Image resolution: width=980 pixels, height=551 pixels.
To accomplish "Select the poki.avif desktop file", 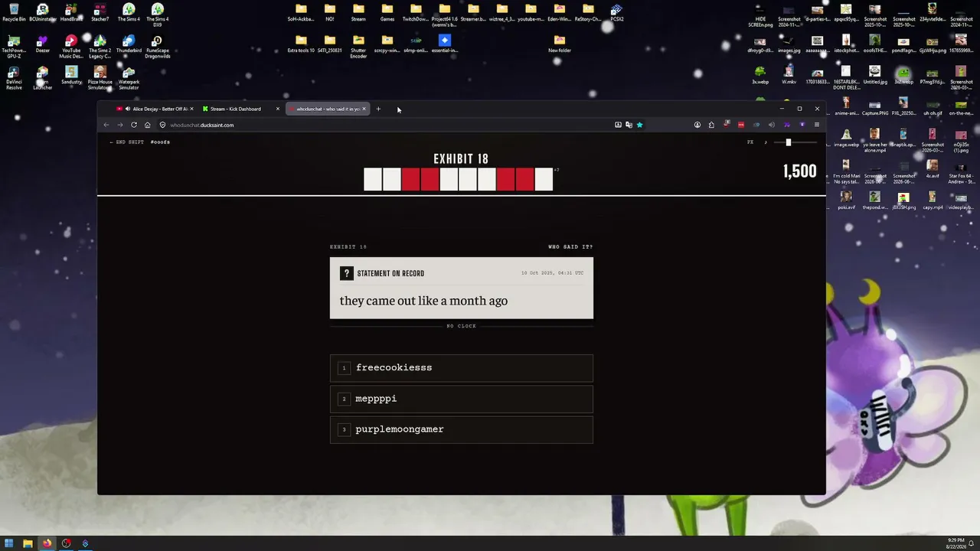I will tap(846, 202).
